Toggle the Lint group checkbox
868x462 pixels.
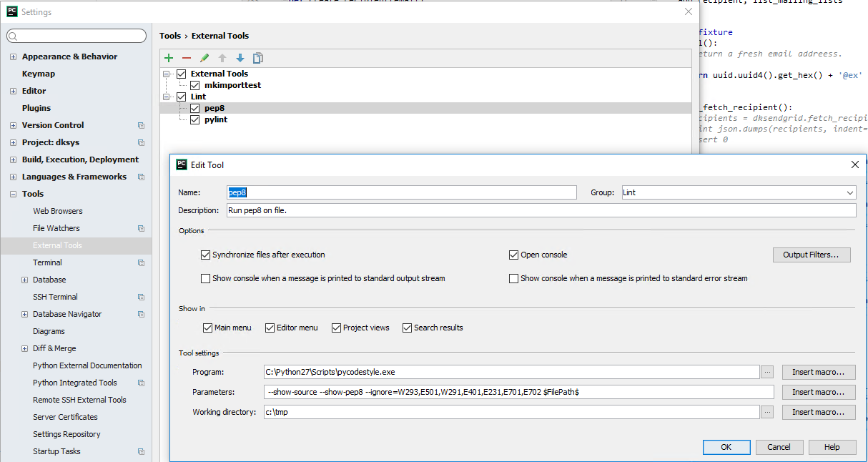[181, 97]
